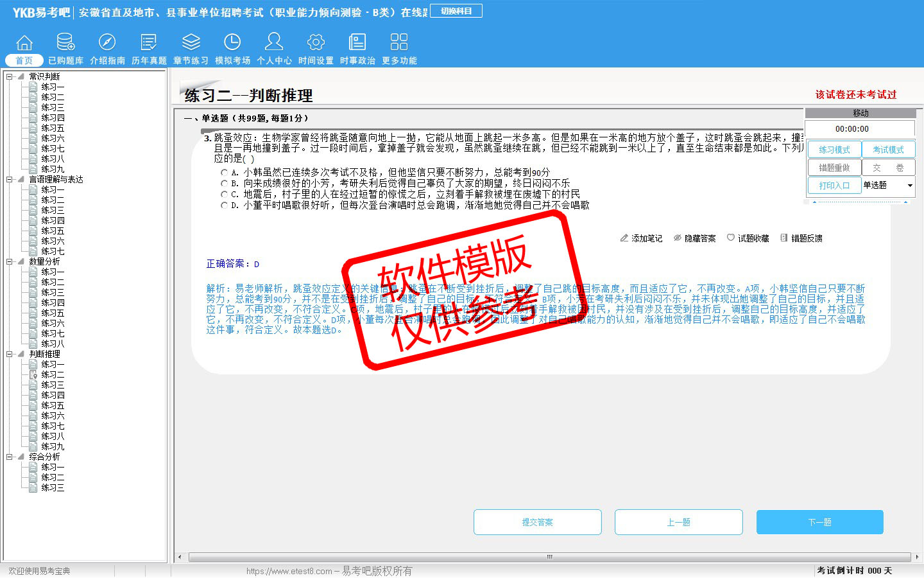Open the 时间设置 time settings gear icon
The width and height of the screenshot is (924, 578).
coord(316,43)
